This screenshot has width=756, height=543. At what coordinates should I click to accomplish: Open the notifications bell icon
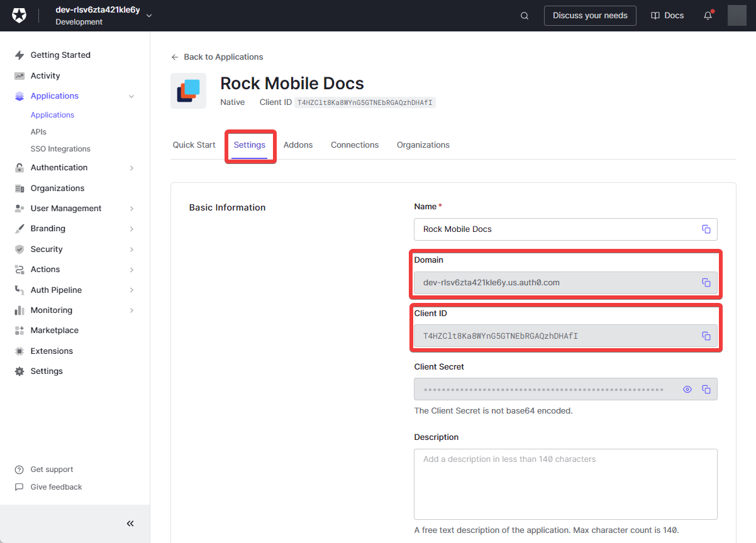pos(708,16)
